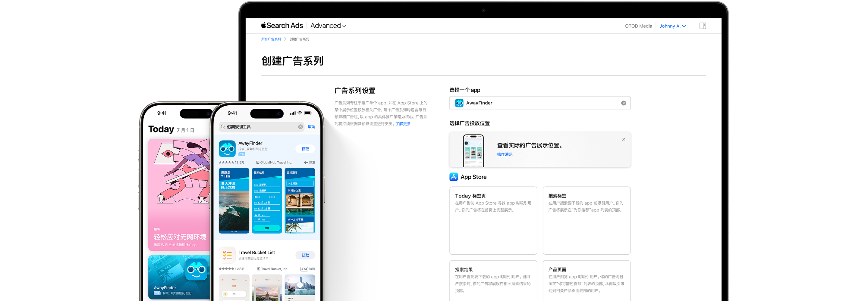Tap the AwayFinder 12.5万 star rating
This screenshot has width=868, height=301.
231,163
